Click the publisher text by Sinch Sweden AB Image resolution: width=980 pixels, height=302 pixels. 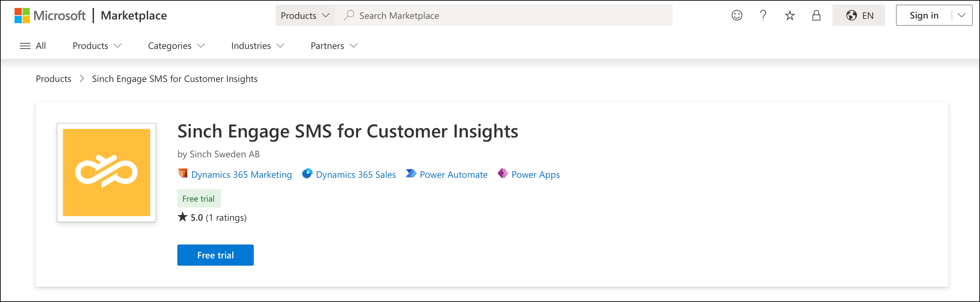(x=219, y=154)
